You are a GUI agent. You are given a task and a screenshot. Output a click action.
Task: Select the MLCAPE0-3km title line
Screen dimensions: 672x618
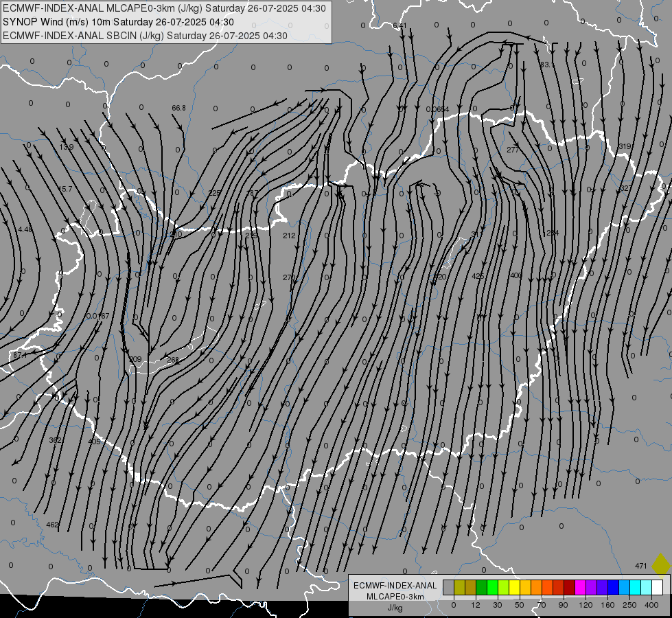164,8
